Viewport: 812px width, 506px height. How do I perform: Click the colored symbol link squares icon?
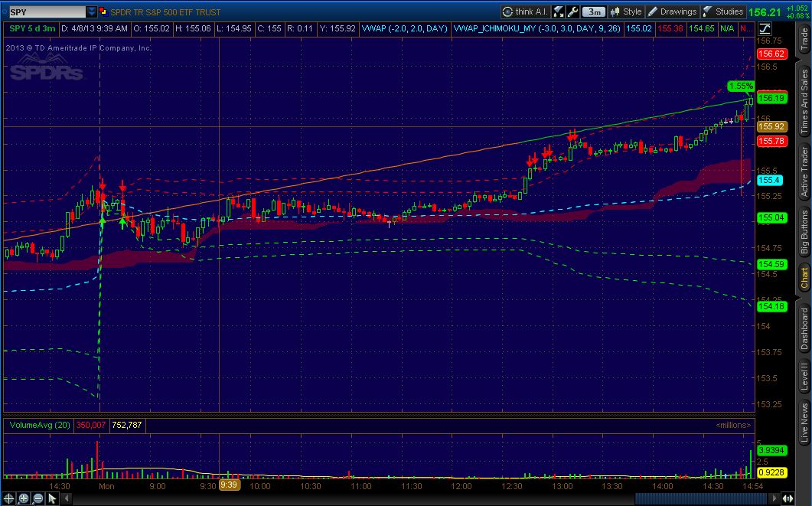click(103, 11)
